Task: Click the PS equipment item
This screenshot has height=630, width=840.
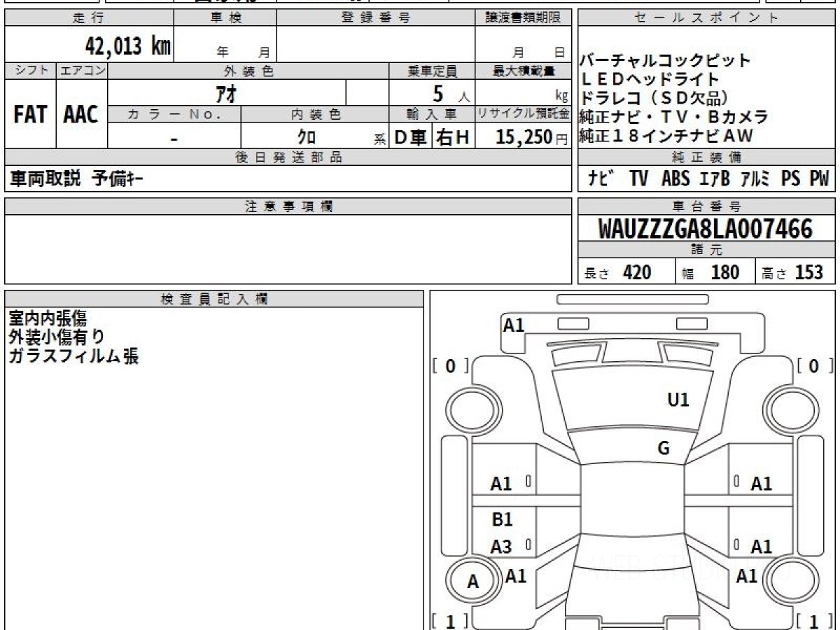Action: click(791, 178)
